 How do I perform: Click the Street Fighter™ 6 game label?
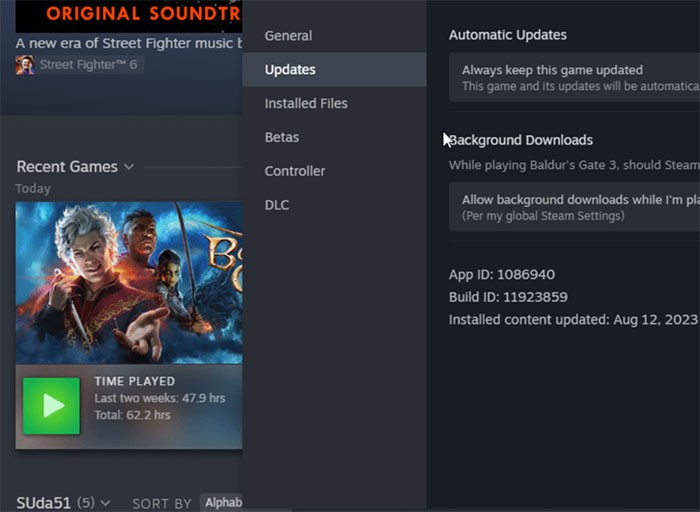tap(89, 65)
